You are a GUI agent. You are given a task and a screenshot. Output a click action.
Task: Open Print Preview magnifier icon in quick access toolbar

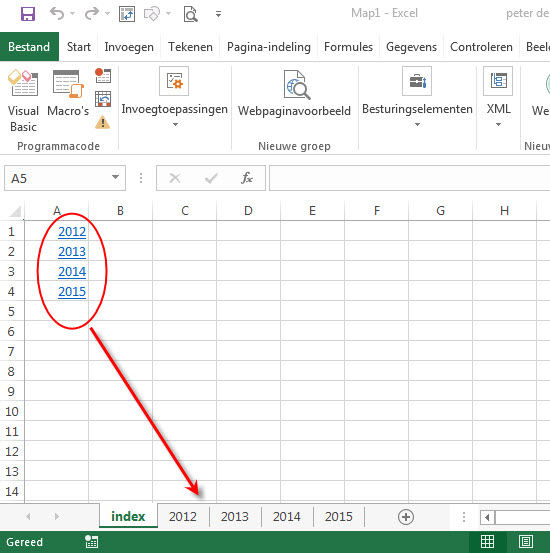point(191,14)
